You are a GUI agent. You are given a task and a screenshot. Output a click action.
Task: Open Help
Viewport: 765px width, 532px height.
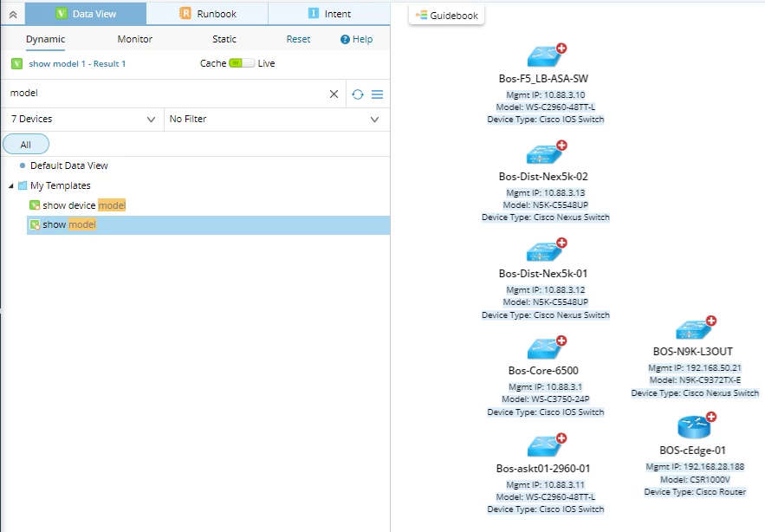356,39
